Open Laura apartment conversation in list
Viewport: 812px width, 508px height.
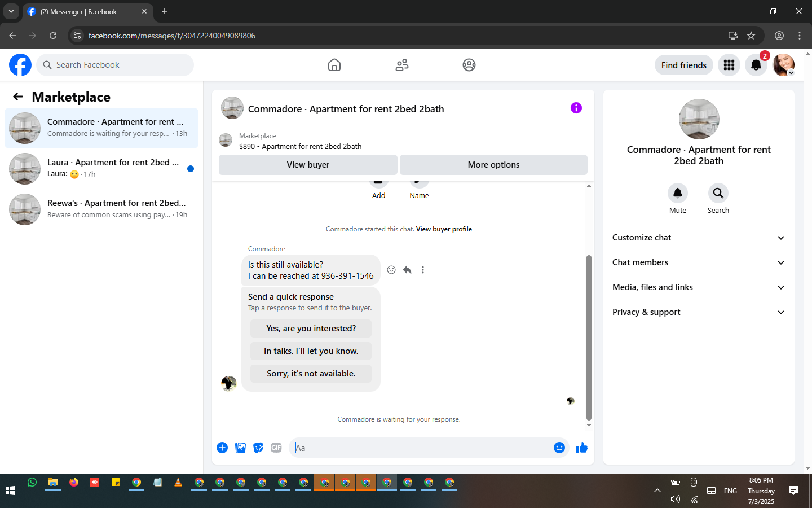pyautogui.click(x=101, y=169)
